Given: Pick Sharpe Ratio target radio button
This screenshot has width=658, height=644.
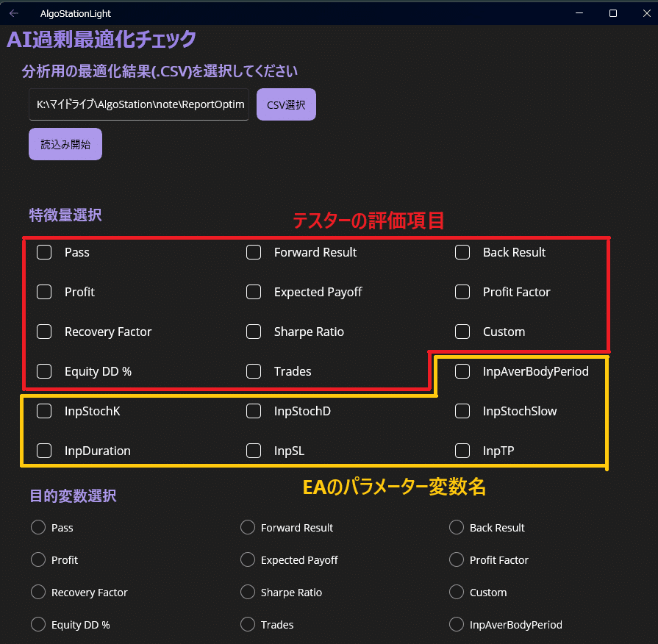Looking at the screenshot, I should pos(248,592).
